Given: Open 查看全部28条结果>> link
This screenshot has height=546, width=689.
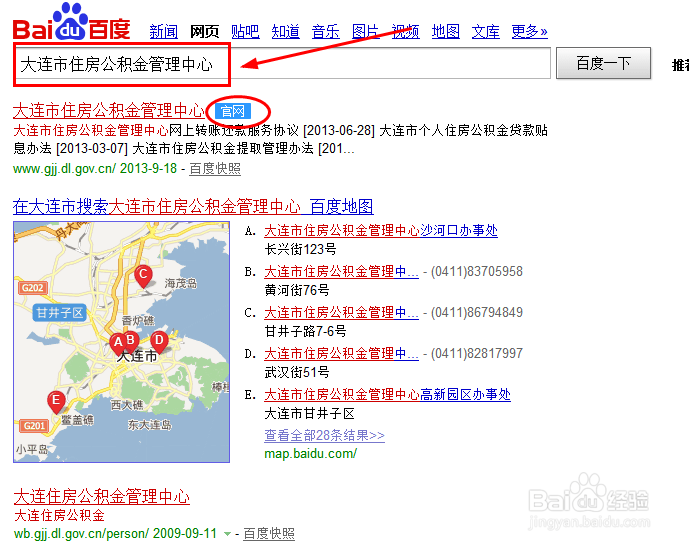Looking at the screenshot, I should pos(324,435).
